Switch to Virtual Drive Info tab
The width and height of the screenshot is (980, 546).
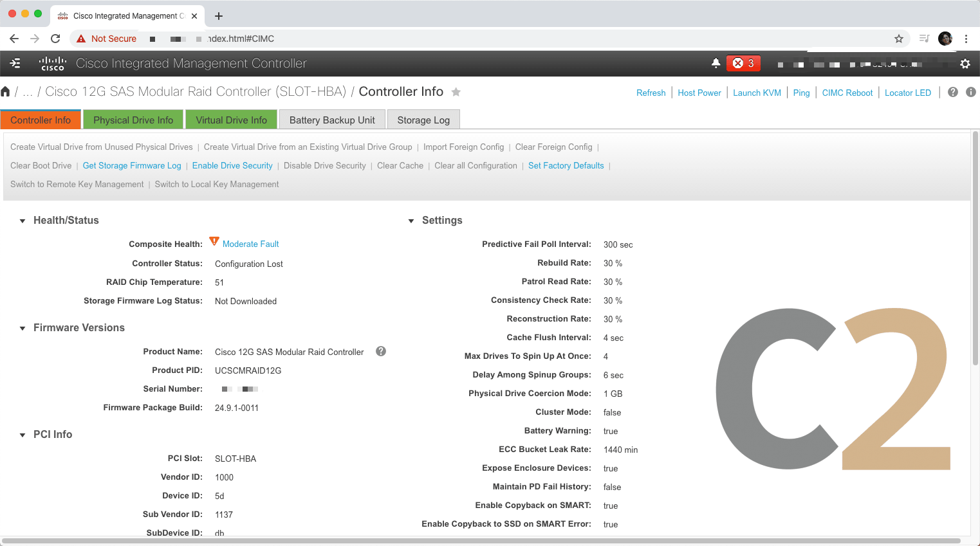pyautogui.click(x=231, y=120)
